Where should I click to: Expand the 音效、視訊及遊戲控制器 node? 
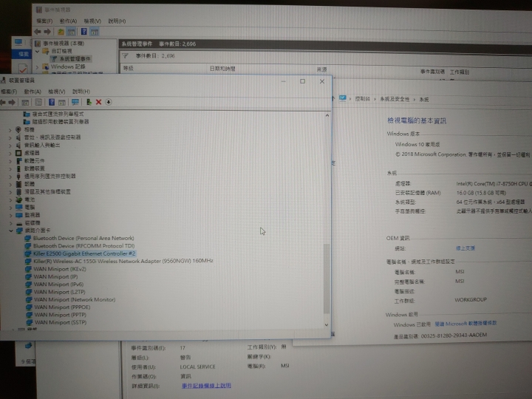click(10, 137)
